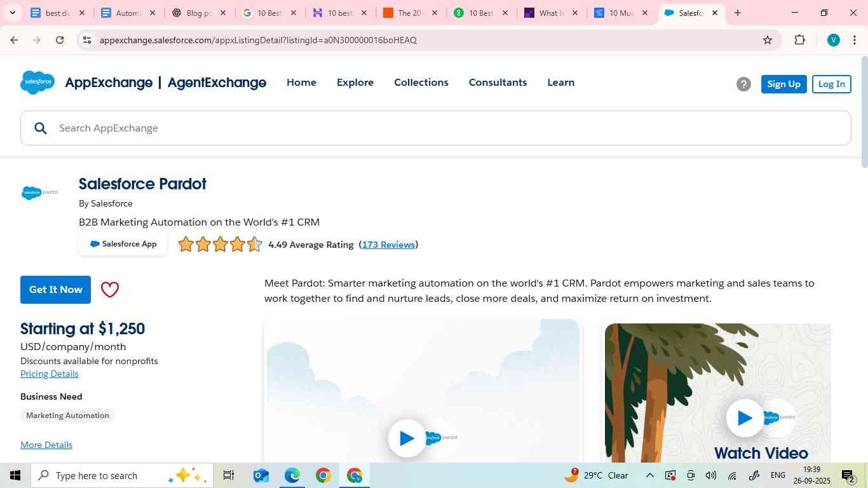Open site information in the address bar
The height and width of the screenshot is (488, 868).
coord(86,39)
